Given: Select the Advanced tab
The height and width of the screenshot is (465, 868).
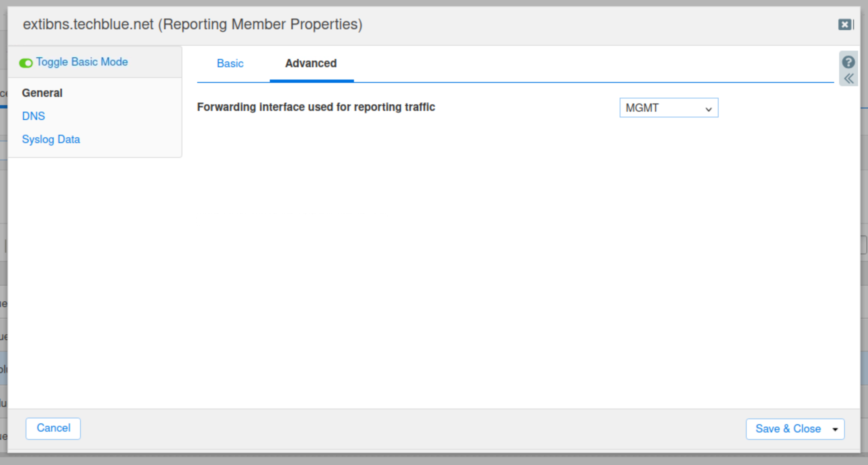Looking at the screenshot, I should click(311, 63).
